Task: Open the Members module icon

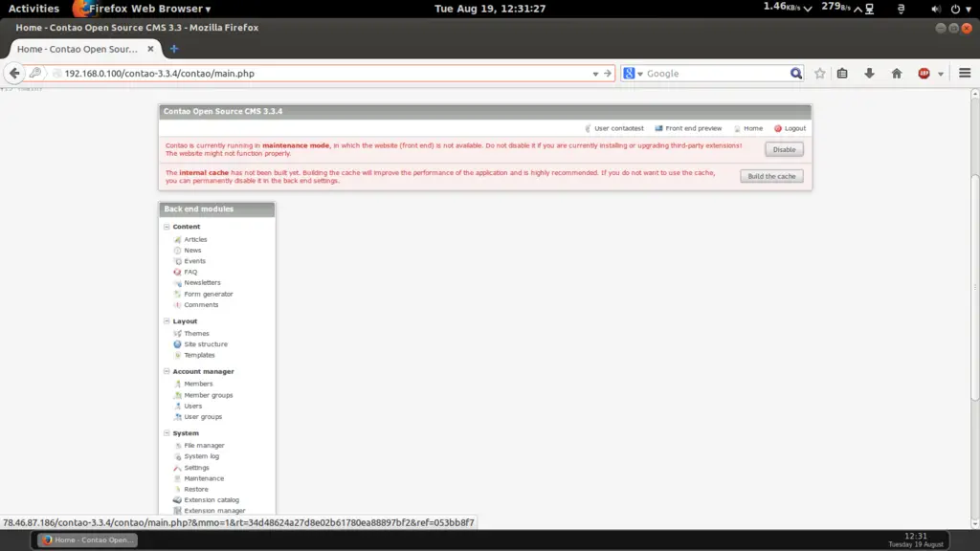Action: coord(177,384)
